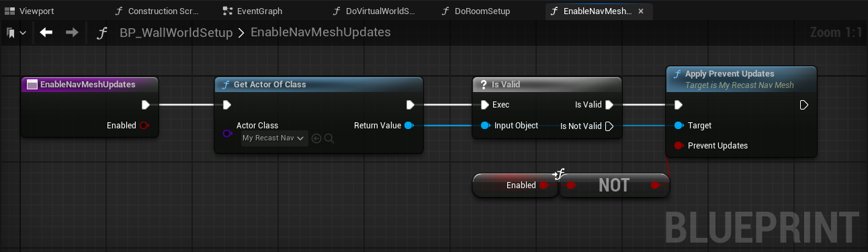Click the Zoom 1:1 indicator
This screenshot has width=868, height=252.
pyautogui.click(x=836, y=33)
